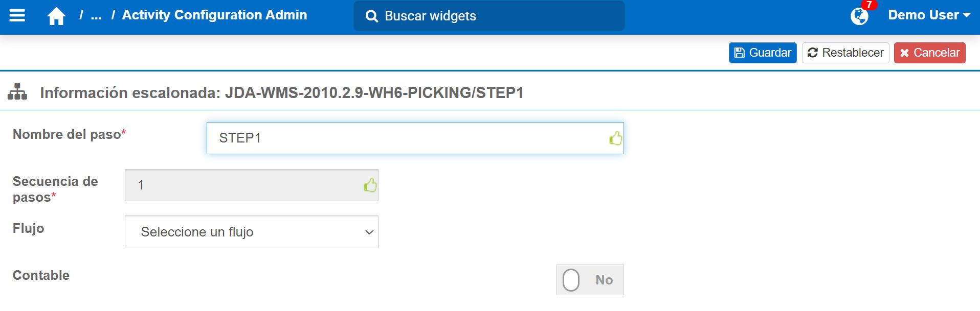Expand the breadcrumb ellipsis
This screenshot has height=311, width=980.
pyautogui.click(x=96, y=15)
